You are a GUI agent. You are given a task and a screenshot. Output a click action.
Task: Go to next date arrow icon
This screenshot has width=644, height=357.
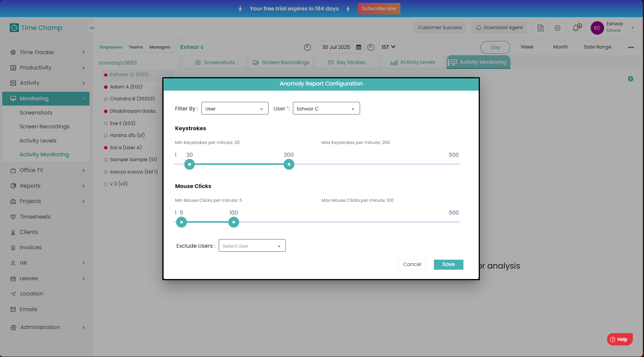[371, 47]
